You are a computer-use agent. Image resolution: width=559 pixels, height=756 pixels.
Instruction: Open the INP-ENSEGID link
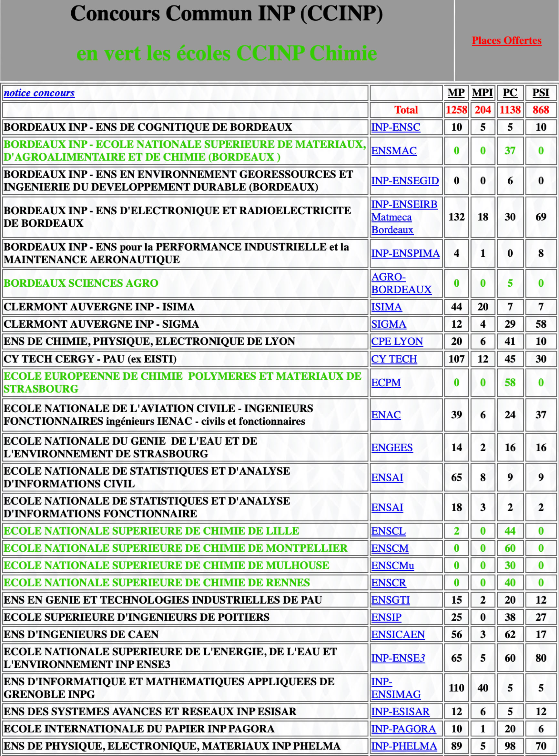405,181
